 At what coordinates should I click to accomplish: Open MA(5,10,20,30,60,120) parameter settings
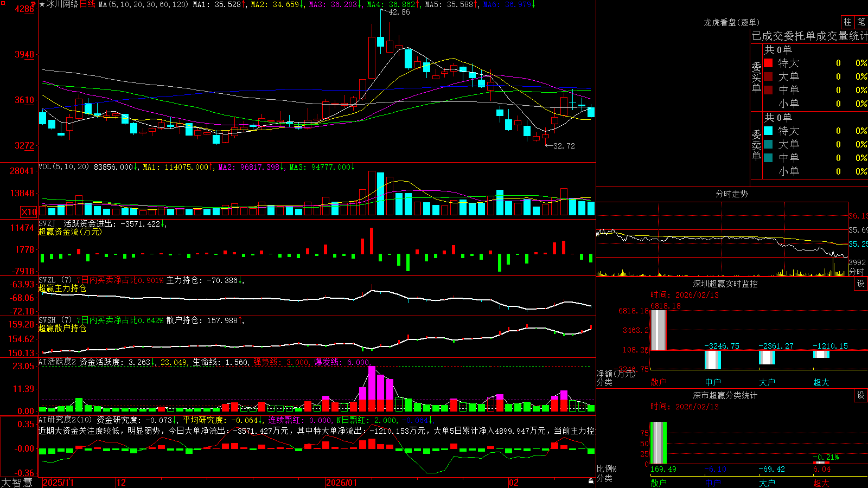143,4
